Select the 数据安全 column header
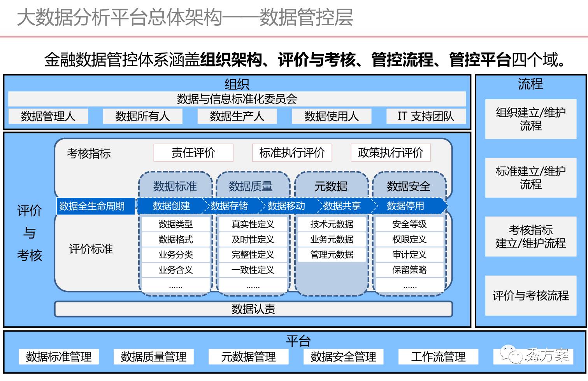 click(409, 186)
